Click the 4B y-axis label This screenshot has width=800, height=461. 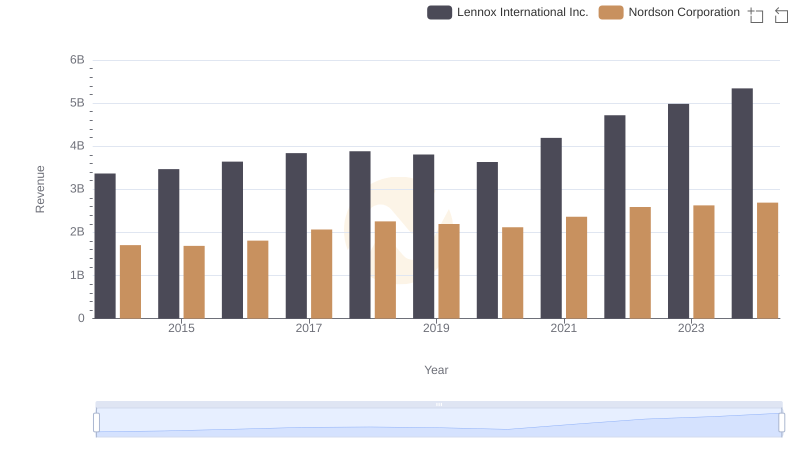pyautogui.click(x=77, y=146)
